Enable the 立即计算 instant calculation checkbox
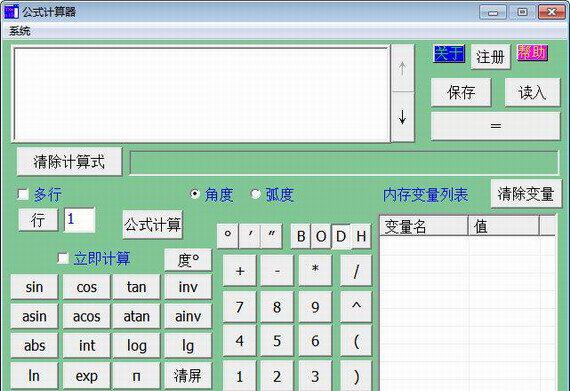570x391 pixels. coord(63,258)
